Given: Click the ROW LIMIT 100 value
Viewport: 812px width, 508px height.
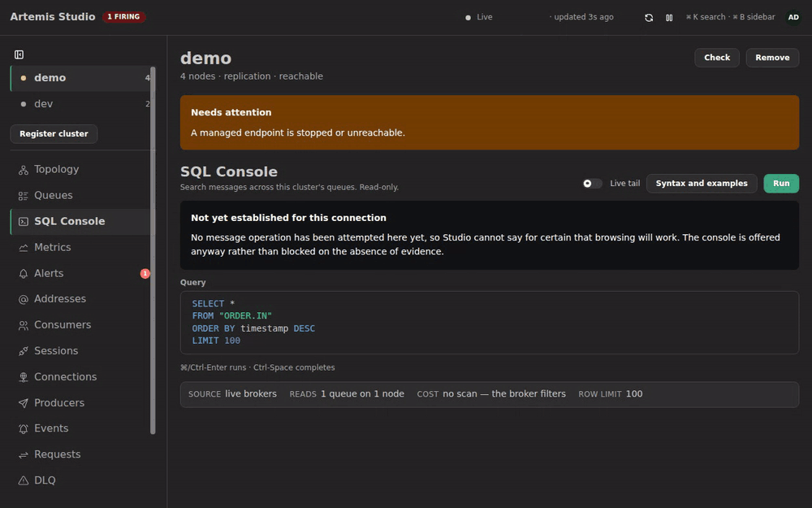Looking at the screenshot, I should [634, 394].
